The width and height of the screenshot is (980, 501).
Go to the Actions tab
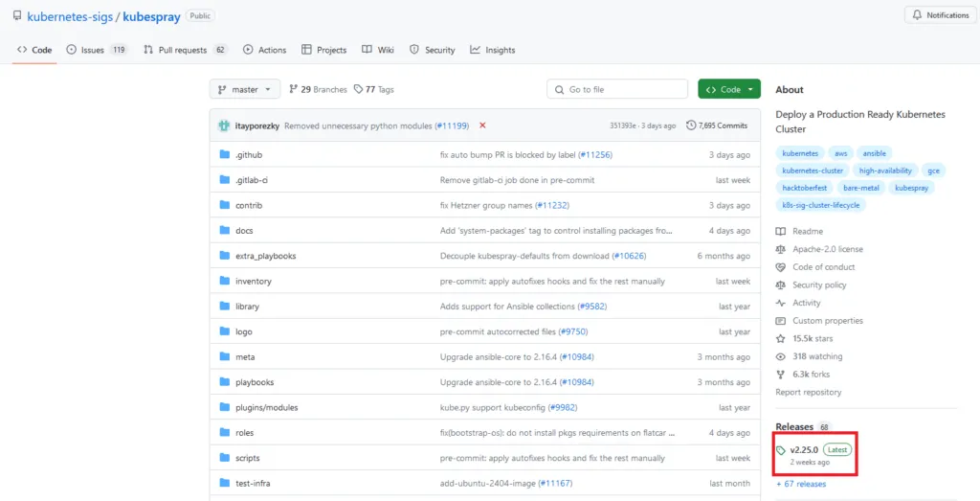tap(264, 50)
